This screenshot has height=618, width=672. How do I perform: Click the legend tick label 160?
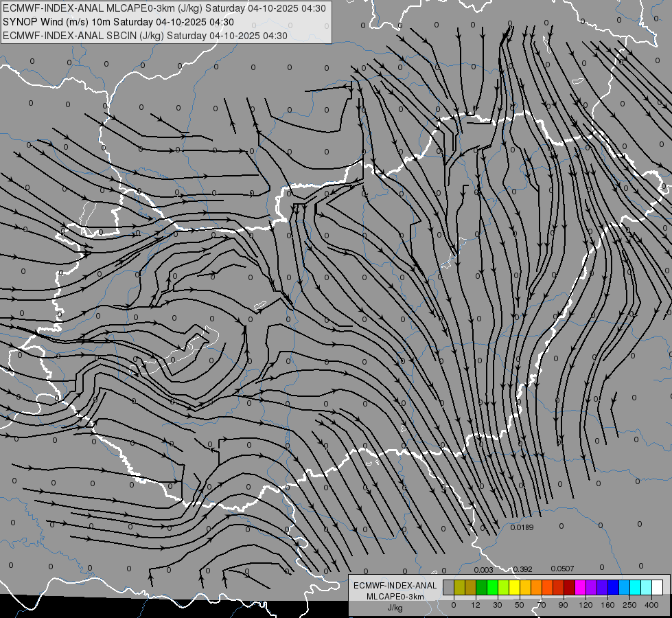pyautogui.click(x=607, y=605)
